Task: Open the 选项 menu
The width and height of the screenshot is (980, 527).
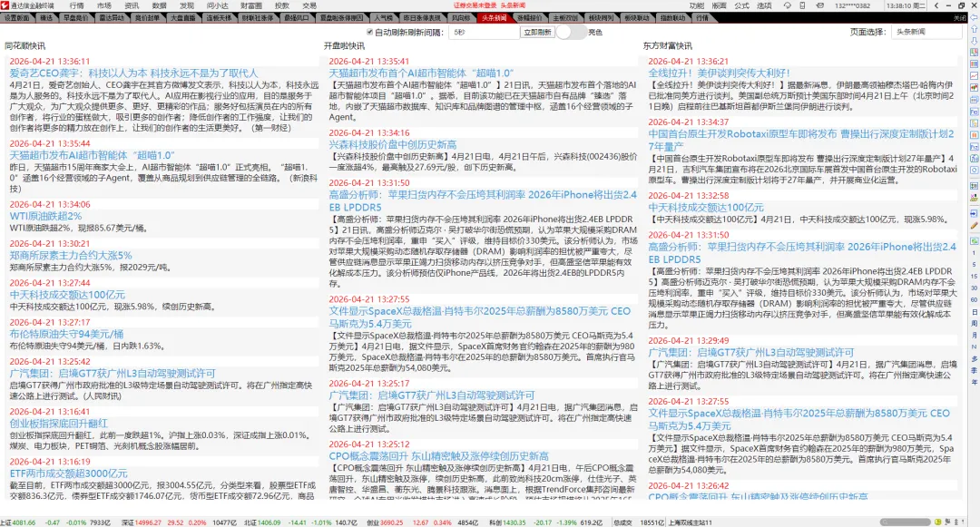Action: (x=764, y=5)
